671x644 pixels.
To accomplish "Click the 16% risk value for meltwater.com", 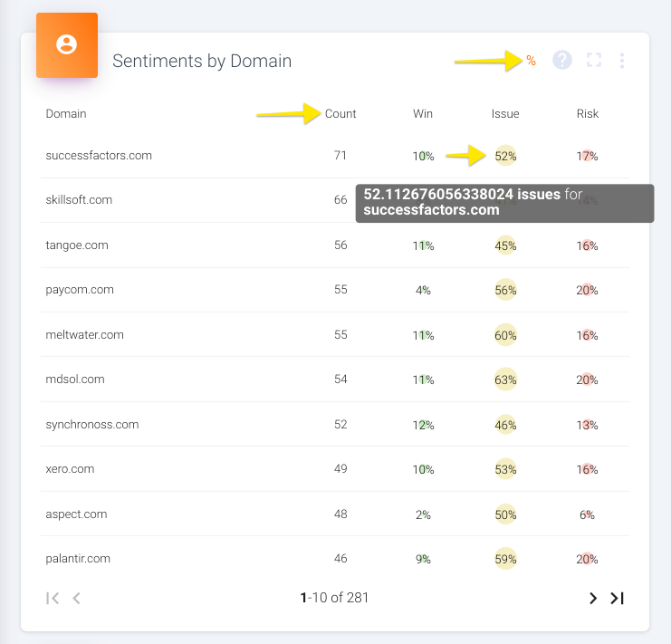I will 587,335.
